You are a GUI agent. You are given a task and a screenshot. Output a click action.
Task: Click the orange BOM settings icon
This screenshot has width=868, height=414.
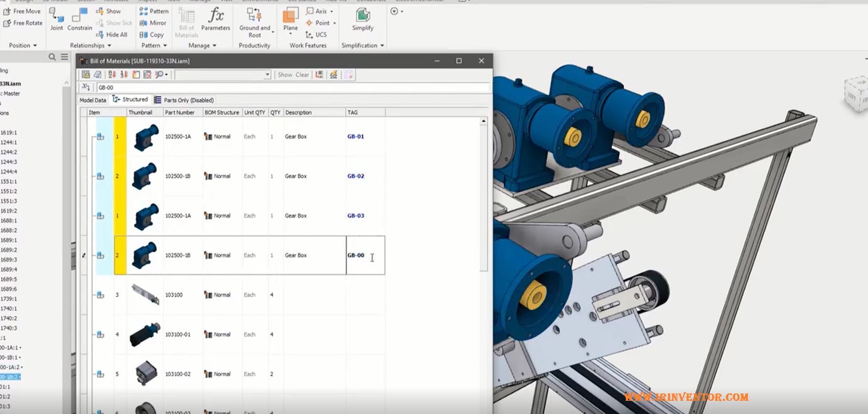(334, 74)
